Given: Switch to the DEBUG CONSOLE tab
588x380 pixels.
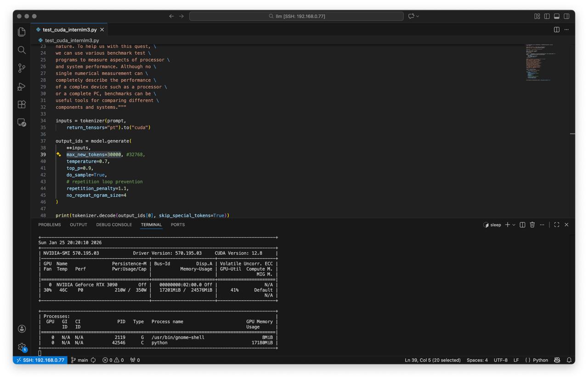Looking at the screenshot, I should [x=114, y=225].
